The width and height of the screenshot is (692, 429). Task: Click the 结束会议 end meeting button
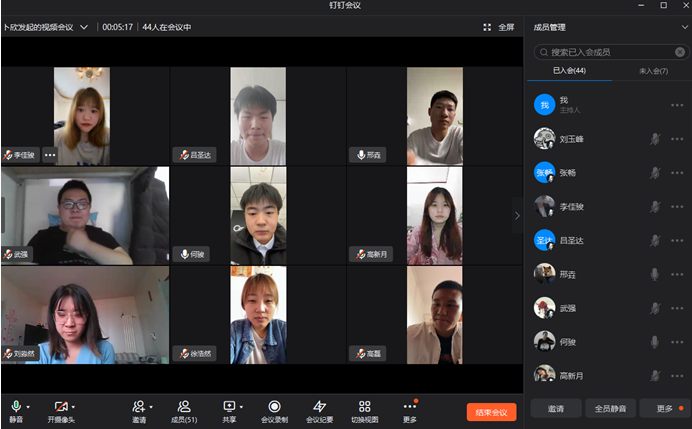pos(491,411)
